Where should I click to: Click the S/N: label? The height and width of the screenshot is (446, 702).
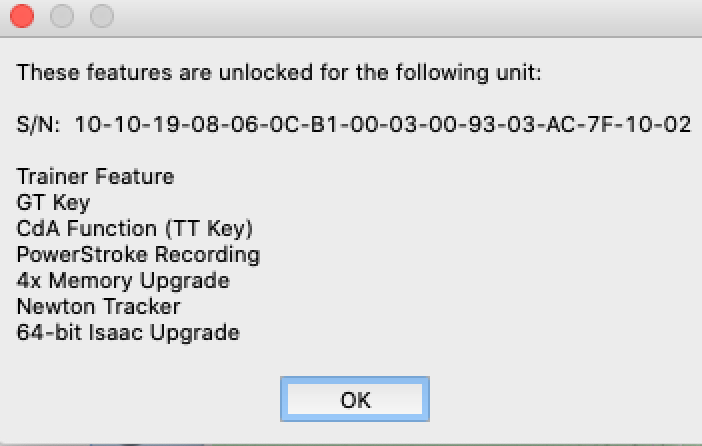(x=39, y=125)
